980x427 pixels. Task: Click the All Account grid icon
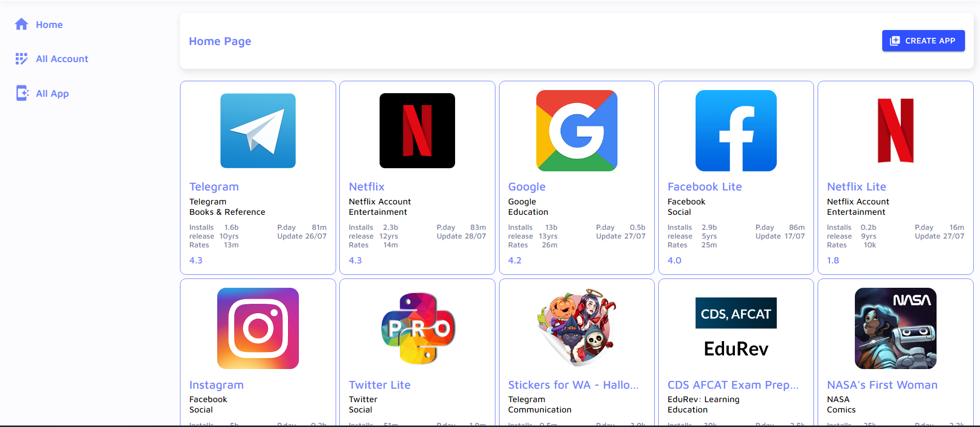[21, 59]
